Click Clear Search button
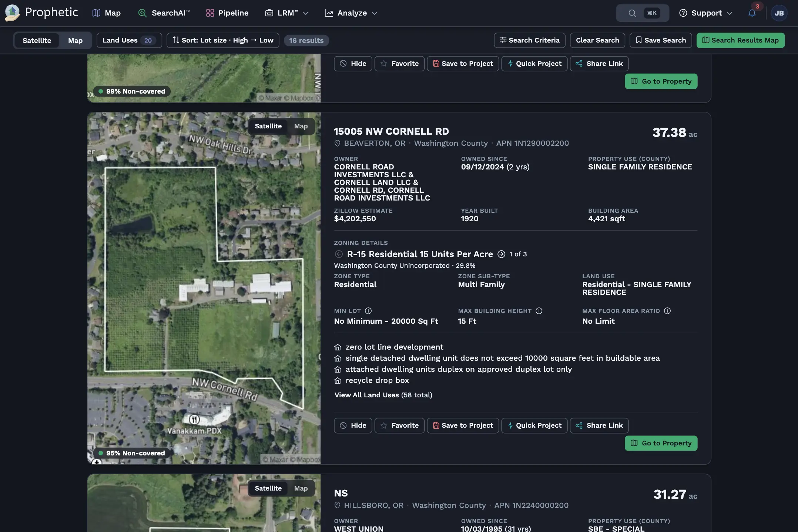Image resolution: width=798 pixels, height=532 pixels. 597,40
